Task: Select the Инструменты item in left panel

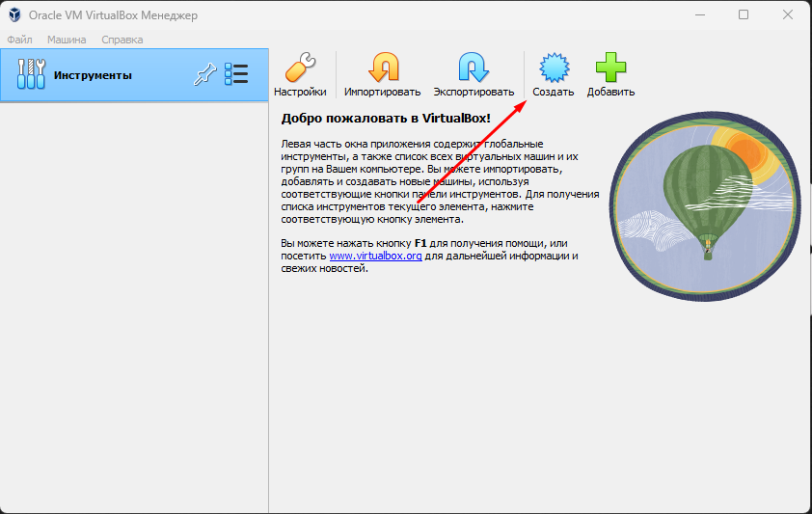Action: click(93, 75)
